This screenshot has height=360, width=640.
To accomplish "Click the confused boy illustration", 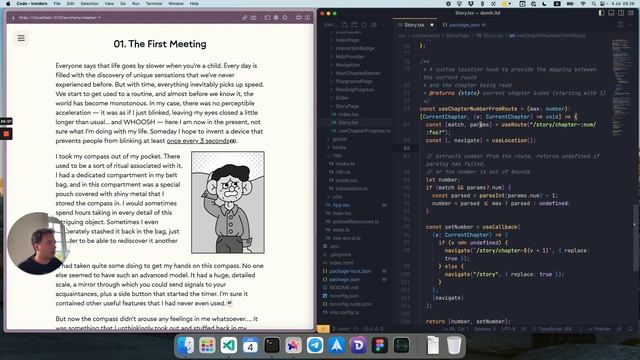I will coord(228,202).
